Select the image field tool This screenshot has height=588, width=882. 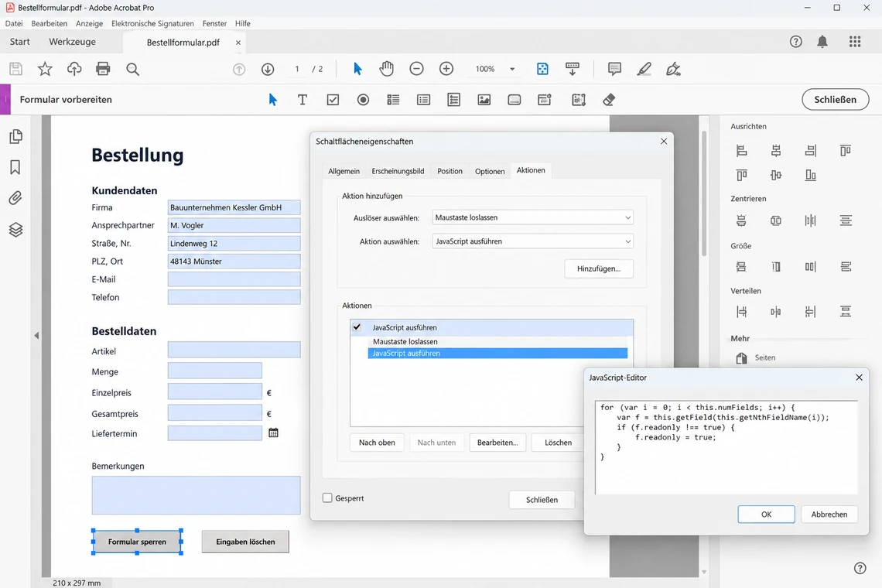[x=484, y=100]
